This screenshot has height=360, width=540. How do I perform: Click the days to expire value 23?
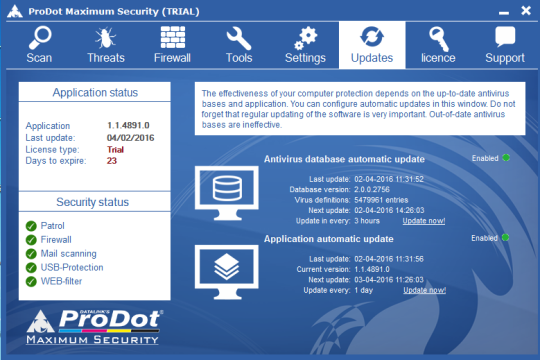[x=112, y=161]
